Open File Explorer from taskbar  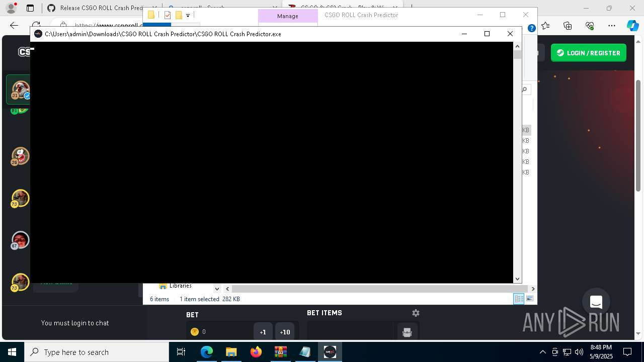pos(231,352)
